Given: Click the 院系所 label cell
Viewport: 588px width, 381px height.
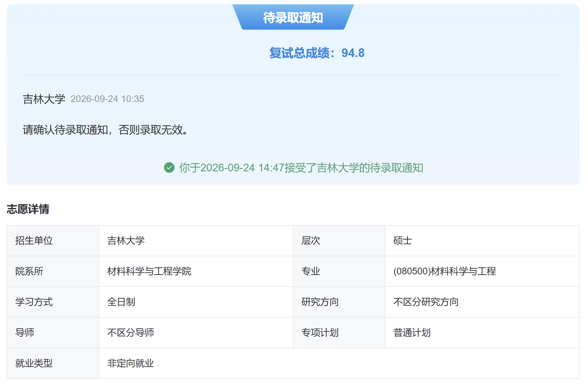Looking at the screenshot, I should tap(53, 271).
